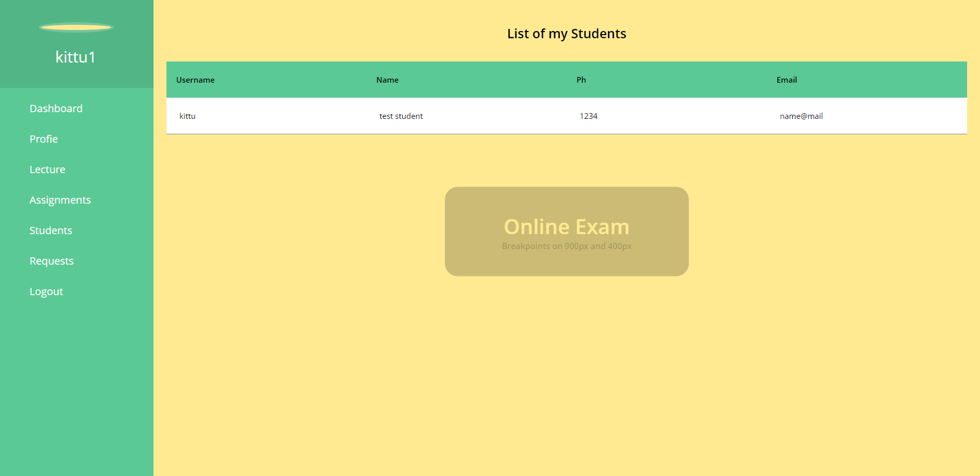980x476 pixels.
Task: Click Logout in the sidebar
Action: (x=46, y=291)
